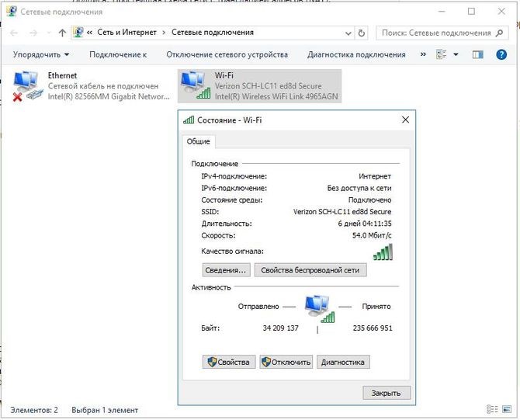Click Отключение сетевого устройства toolbar item
This screenshot has width=520, height=420.
click(x=227, y=54)
